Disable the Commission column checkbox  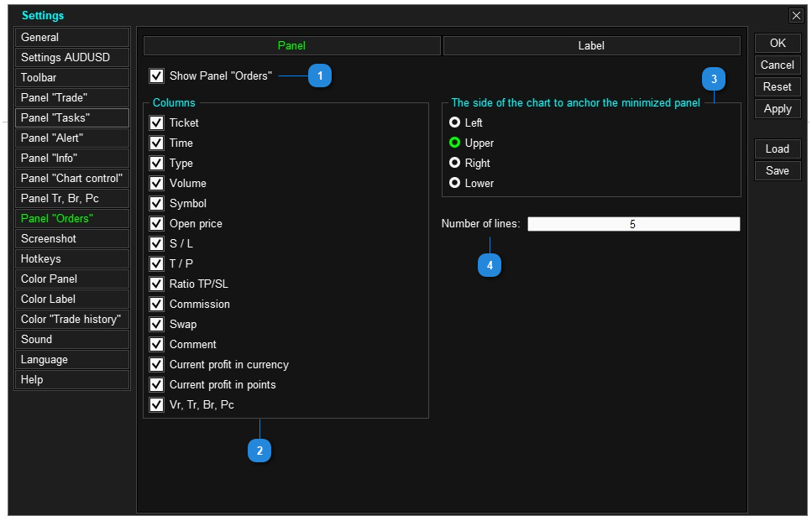156,305
